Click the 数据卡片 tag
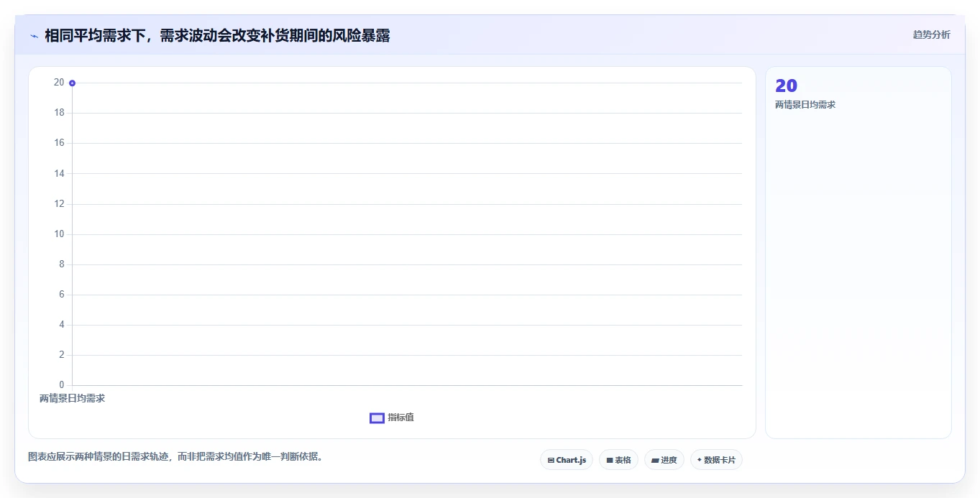This screenshot has width=980, height=498. (x=716, y=460)
